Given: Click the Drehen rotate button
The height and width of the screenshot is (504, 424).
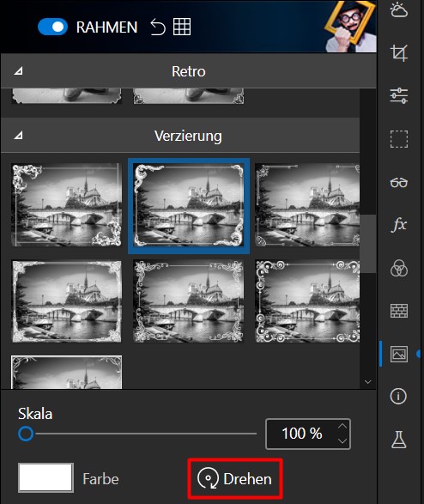Looking at the screenshot, I should 235,478.
